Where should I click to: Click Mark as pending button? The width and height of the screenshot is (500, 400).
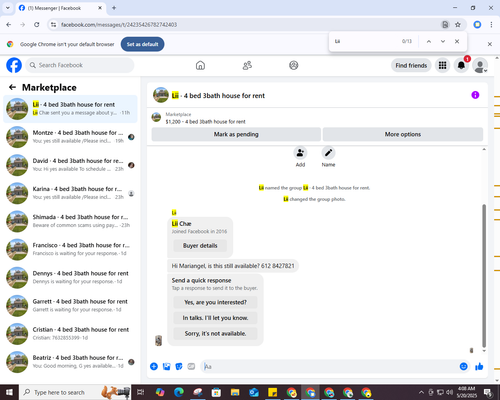pyautogui.click(x=236, y=134)
